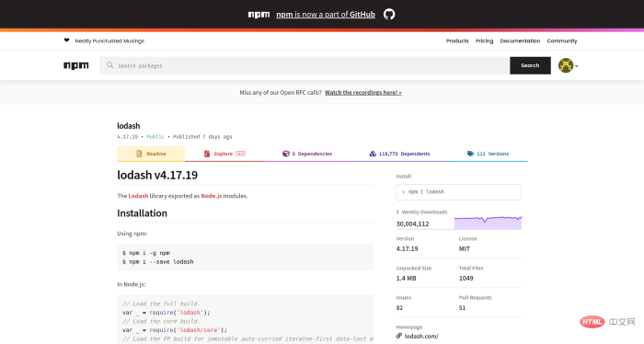Click the lodash package title
This screenshot has height=344, width=644.
[129, 126]
